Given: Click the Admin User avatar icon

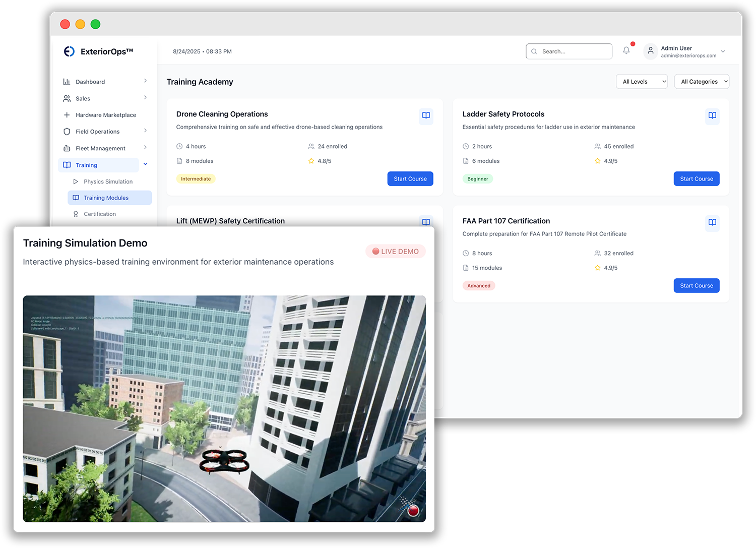Looking at the screenshot, I should click(651, 51).
